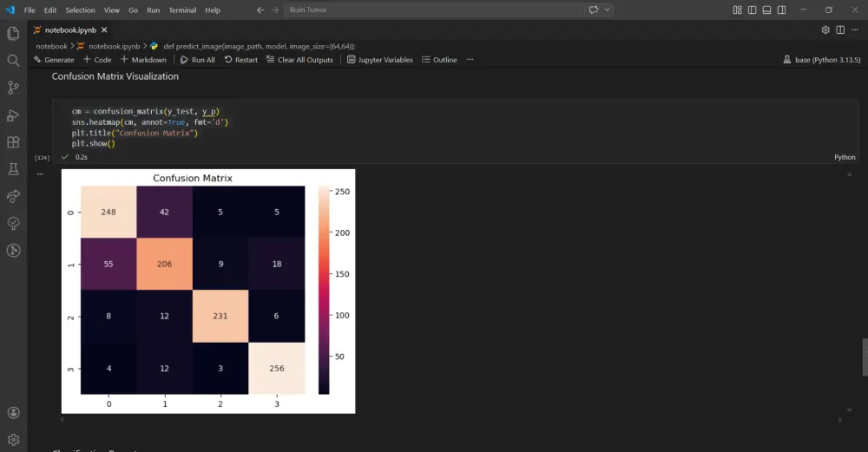
Task: Toggle the primary side bar
Action: pos(752,10)
